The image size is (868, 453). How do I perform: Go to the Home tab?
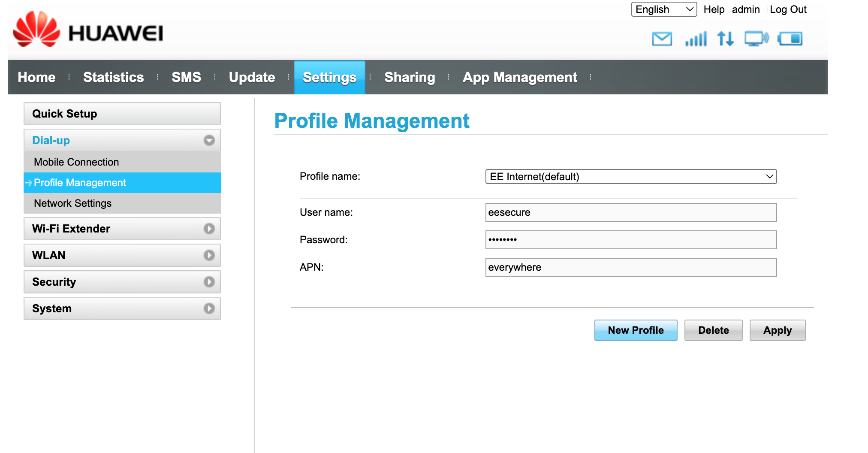[36, 77]
